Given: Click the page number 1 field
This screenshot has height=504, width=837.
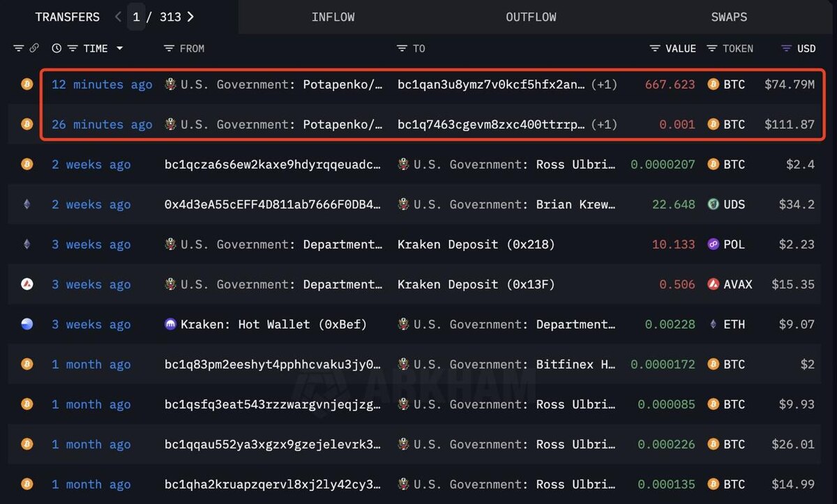Looking at the screenshot, I should tap(136, 17).
